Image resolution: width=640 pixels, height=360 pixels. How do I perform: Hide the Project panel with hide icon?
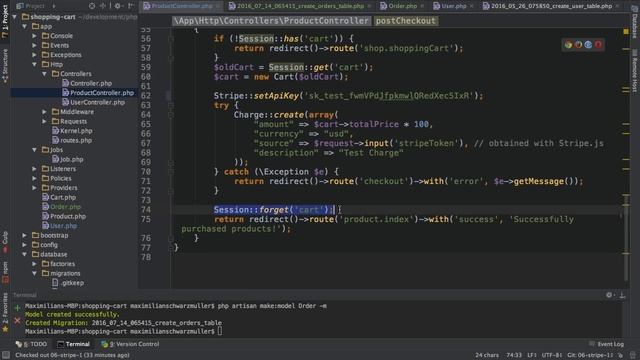click(x=131, y=6)
